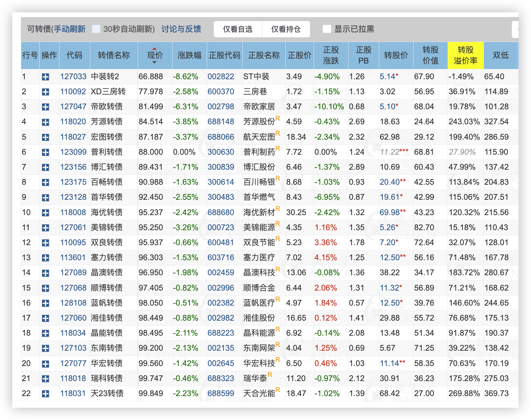The width and height of the screenshot is (531, 420).
Task: Click the plus icon for 瑞科转债 row
Action: point(45,379)
